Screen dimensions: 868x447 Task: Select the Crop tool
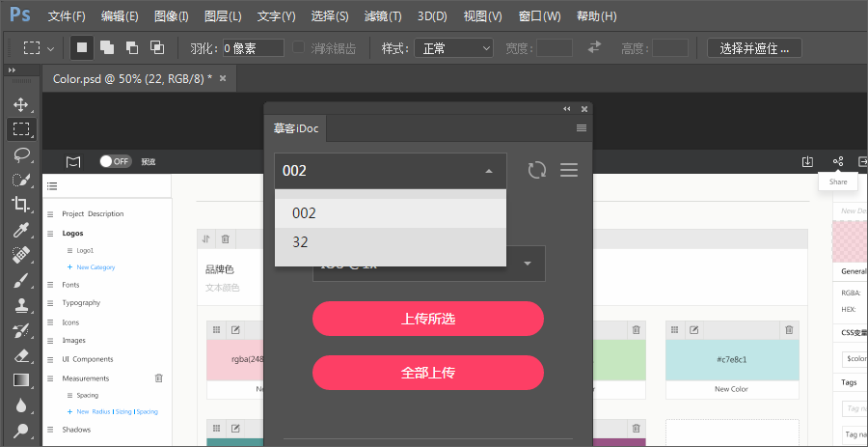pos(21,204)
